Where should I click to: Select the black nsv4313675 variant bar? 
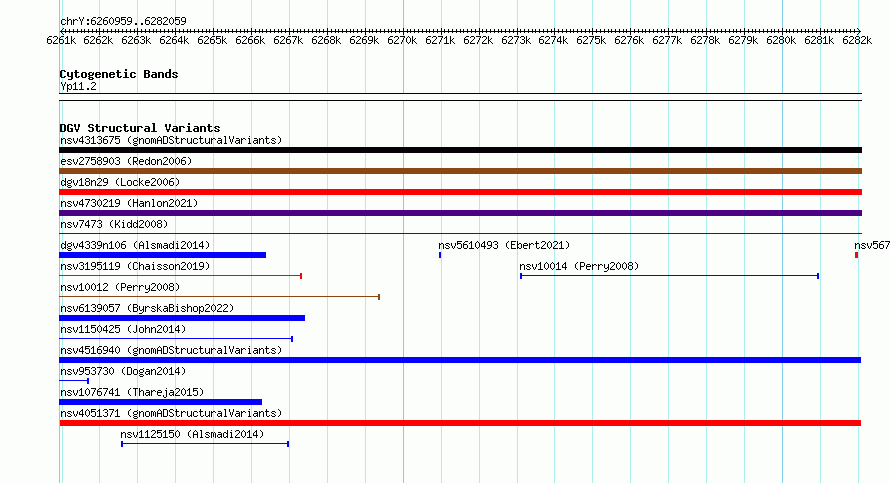click(x=460, y=150)
